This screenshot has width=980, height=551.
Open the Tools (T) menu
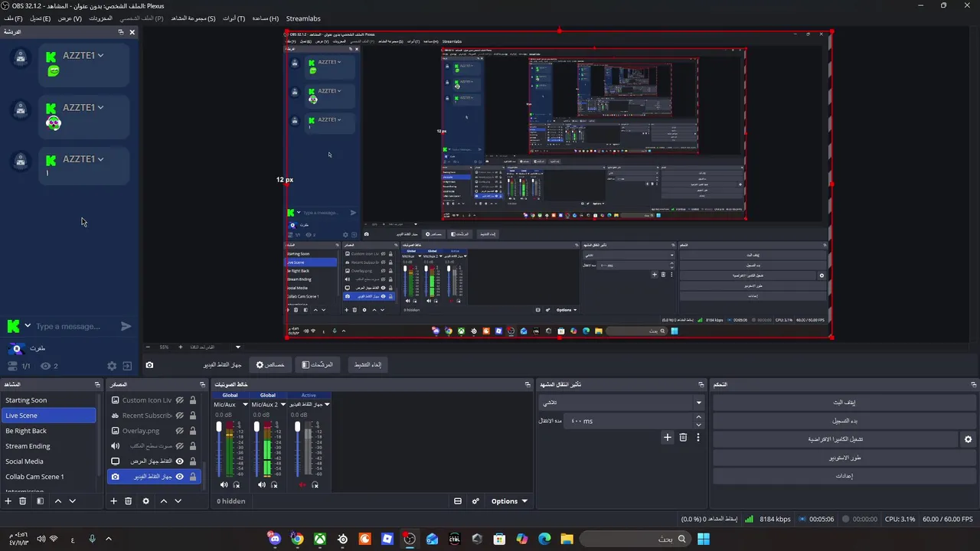coord(234,18)
